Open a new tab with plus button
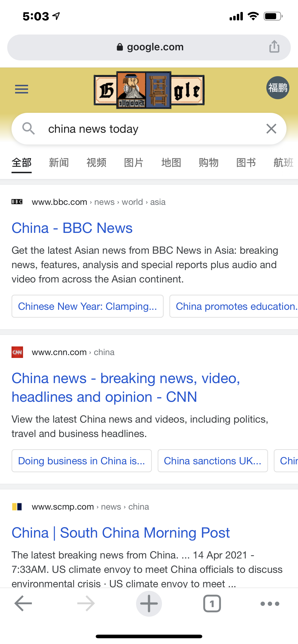298x644 pixels. pyautogui.click(x=149, y=604)
